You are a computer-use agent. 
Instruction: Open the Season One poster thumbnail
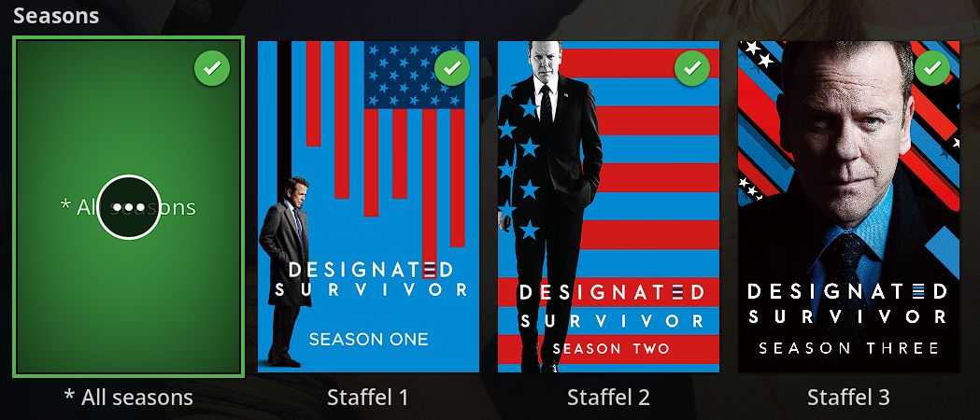point(369,206)
